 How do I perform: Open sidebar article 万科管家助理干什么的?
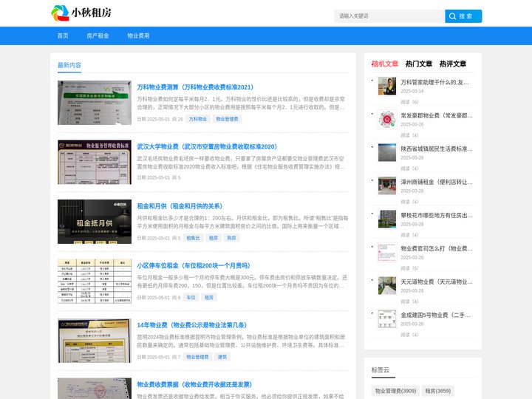434,82
